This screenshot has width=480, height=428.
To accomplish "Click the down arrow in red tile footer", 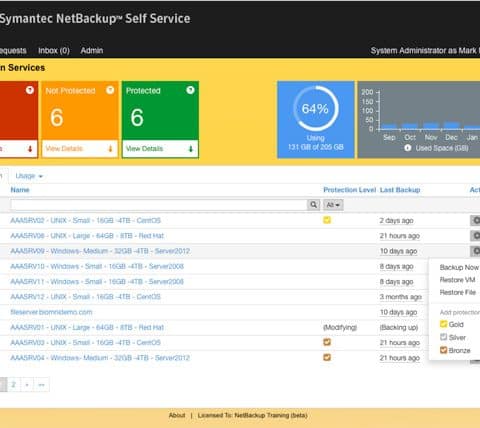I will (30, 149).
